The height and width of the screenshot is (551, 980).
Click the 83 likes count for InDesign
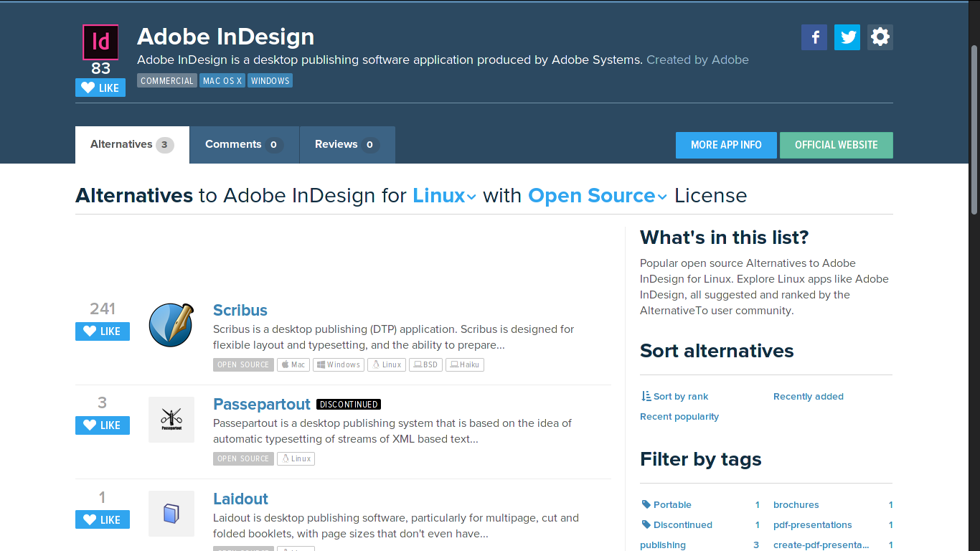click(100, 68)
